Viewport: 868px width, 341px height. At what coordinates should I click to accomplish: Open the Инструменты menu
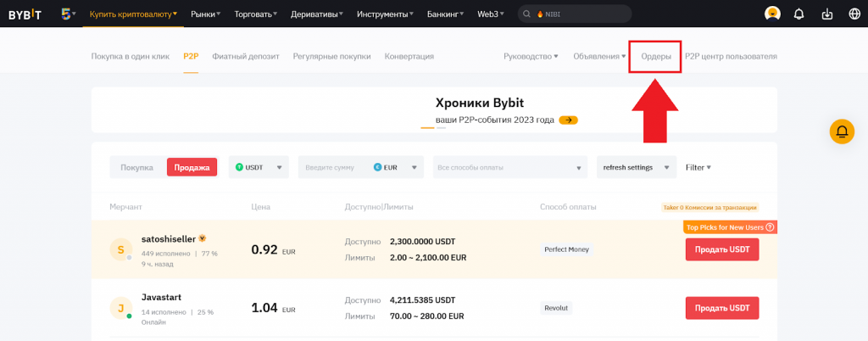386,14
